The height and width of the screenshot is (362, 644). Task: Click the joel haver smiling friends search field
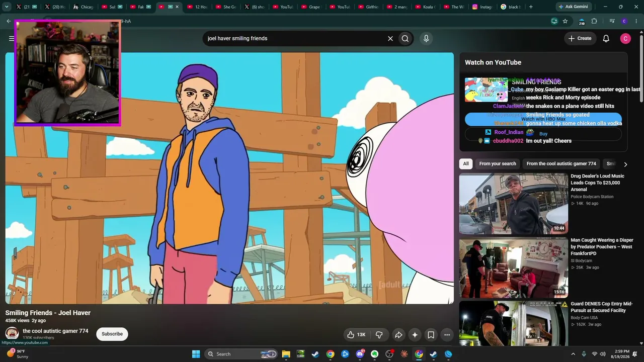click(x=294, y=39)
